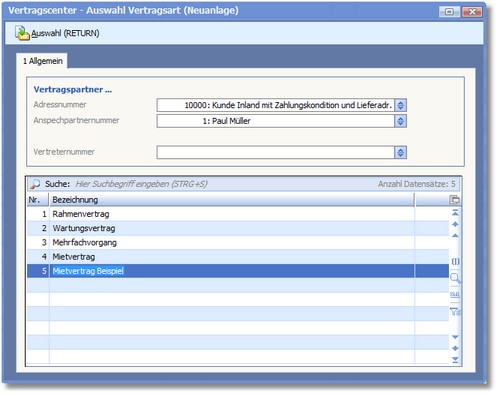The width and height of the screenshot is (497, 394).
Task: Click single up arrow in list sidebar
Action: [x=455, y=236]
